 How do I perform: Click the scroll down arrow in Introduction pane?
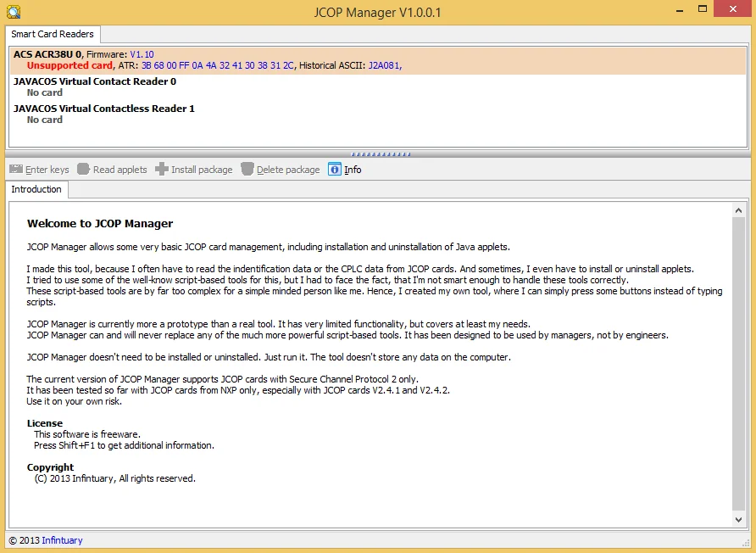(738, 520)
